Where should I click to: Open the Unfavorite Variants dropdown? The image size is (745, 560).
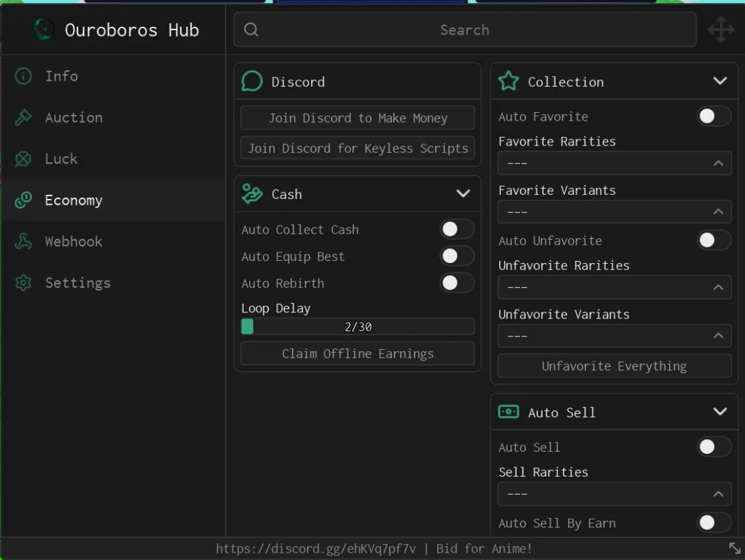point(614,336)
